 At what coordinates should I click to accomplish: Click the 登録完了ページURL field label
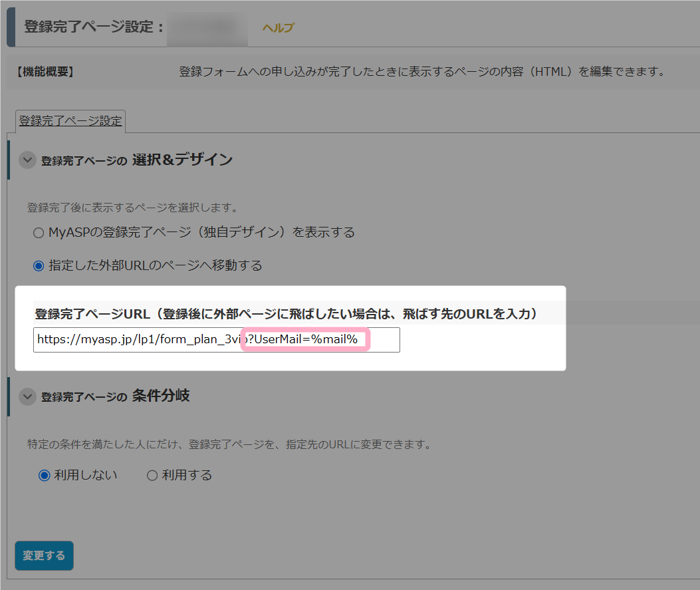click(x=286, y=314)
